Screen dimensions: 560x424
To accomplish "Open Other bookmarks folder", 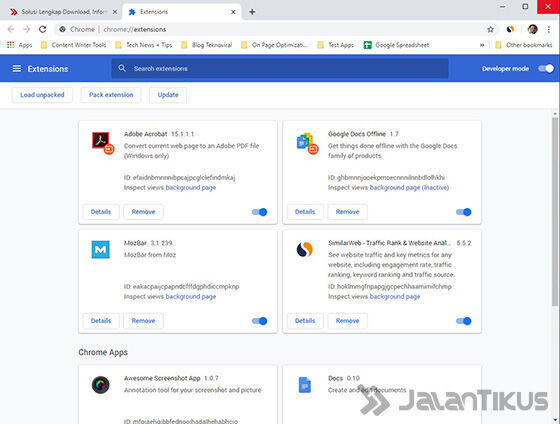I will click(524, 45).
